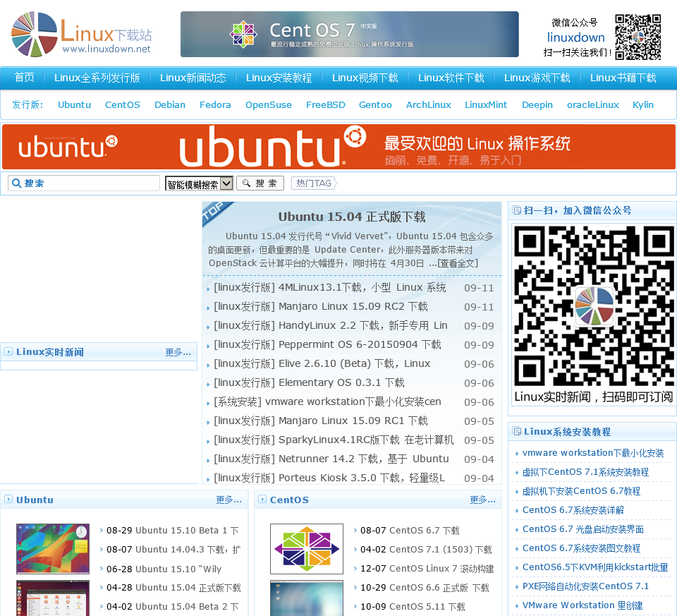Click the TOP ribbon badge on featured article
Screen dimensions: 677x616
click(x=215, y=212)
